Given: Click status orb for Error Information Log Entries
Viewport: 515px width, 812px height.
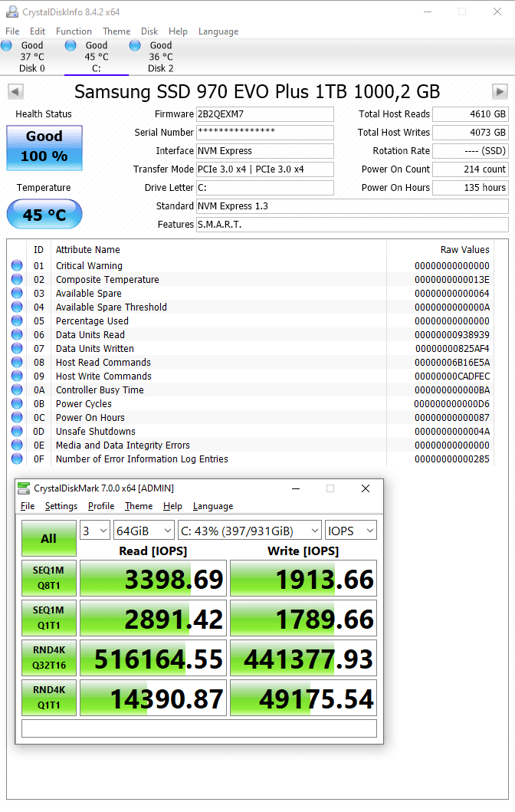Looking at the screenshot, I should click(x=17, y=459).
